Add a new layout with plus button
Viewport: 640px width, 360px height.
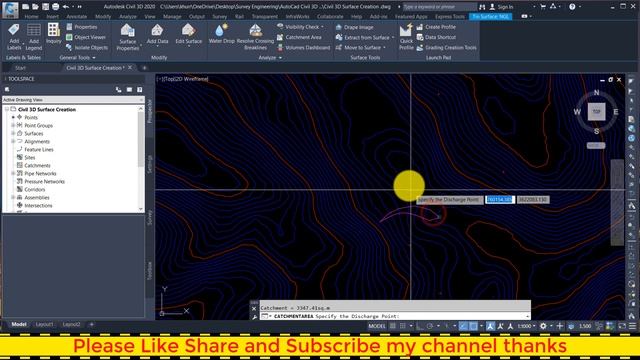pyautogui.click(x=91, y=324)
